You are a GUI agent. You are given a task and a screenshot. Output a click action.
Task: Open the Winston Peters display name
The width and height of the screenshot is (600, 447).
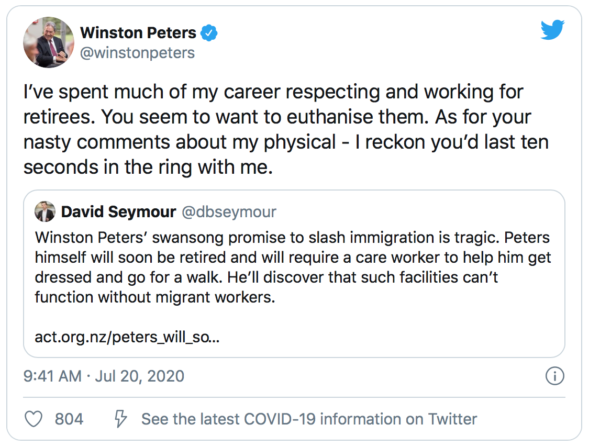[150, 32]
